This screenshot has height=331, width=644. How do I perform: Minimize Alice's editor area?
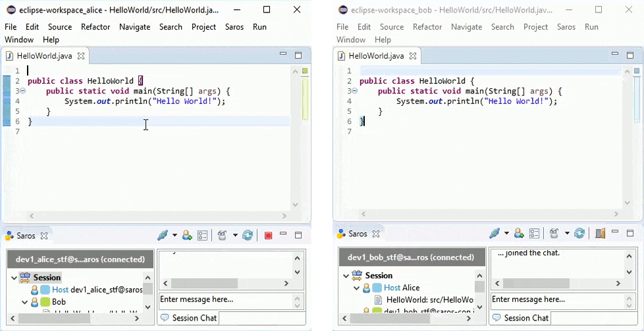(283, 54)
